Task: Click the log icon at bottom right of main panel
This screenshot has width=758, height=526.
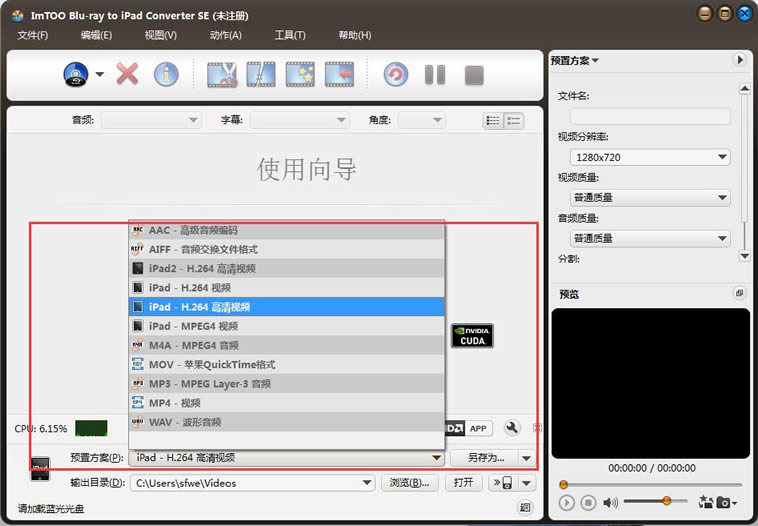Action: [x=525, y=507]
